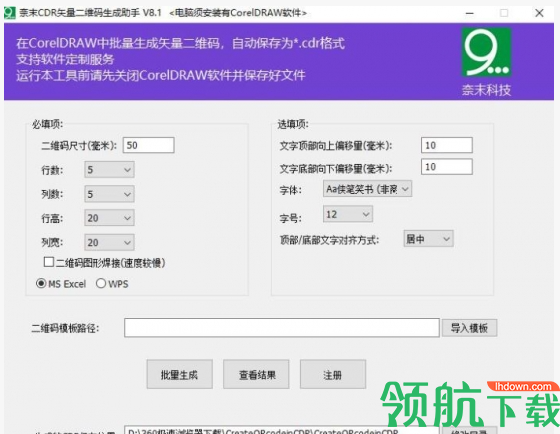Open the 行高 dropdown
560x434 pixels.
109,218
